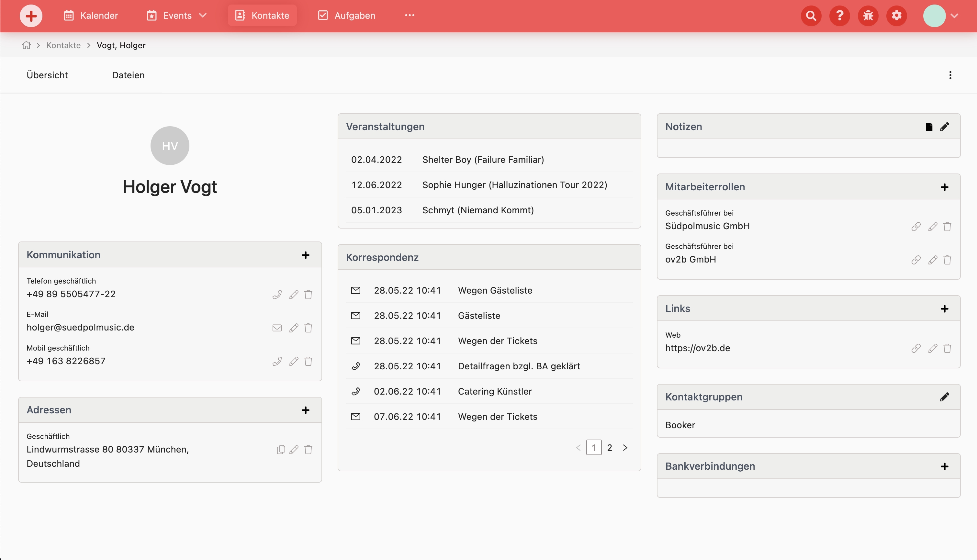The height and width of the screenshot is (560, 977).
Task: Open the three-dot page options menu
Action: pyautogui.click(x=950, y=75)
